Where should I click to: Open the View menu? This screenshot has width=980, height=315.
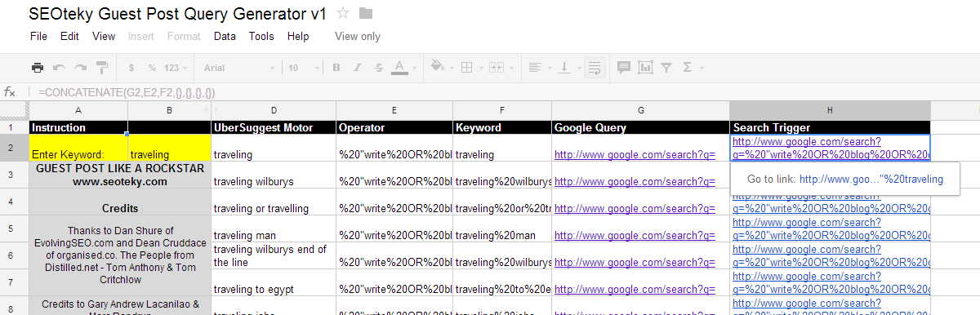[x=104, y=37]
